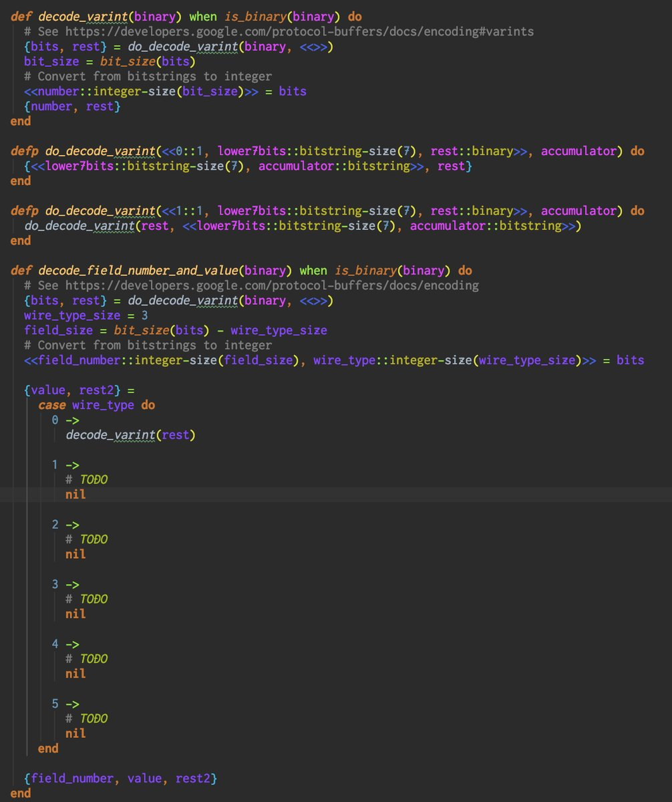The width and height of the screenshot is (672, 802).
Task: Click the '4 ->' case branch
Action: click(66, 644)
